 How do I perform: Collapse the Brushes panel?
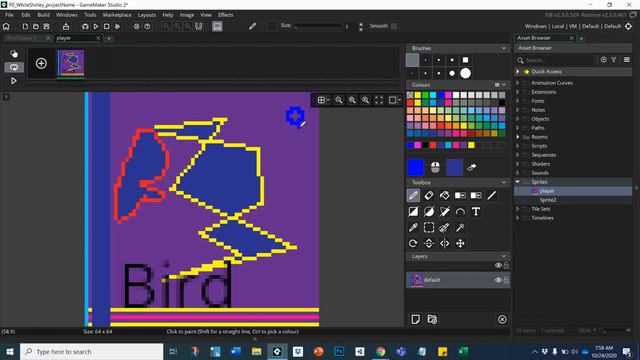point(504,48)
